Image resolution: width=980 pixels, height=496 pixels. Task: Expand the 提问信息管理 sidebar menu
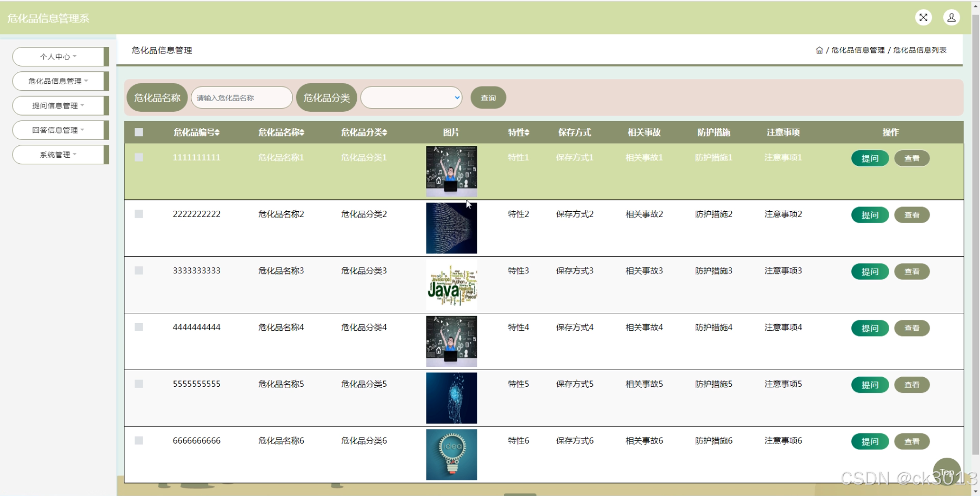60,105
